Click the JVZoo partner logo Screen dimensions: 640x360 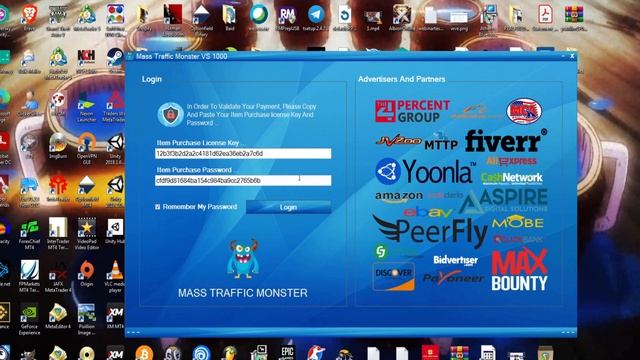[398, 141]
